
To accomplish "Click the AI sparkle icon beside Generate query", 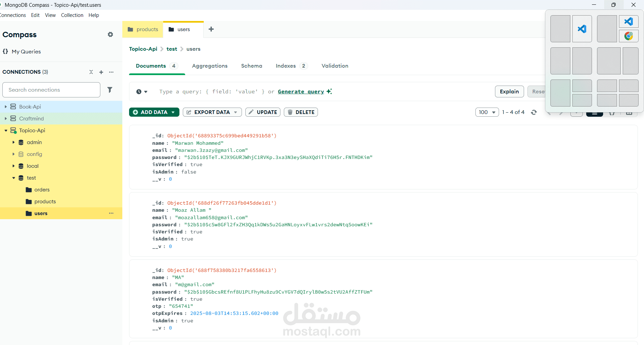I will click(329, 91).
